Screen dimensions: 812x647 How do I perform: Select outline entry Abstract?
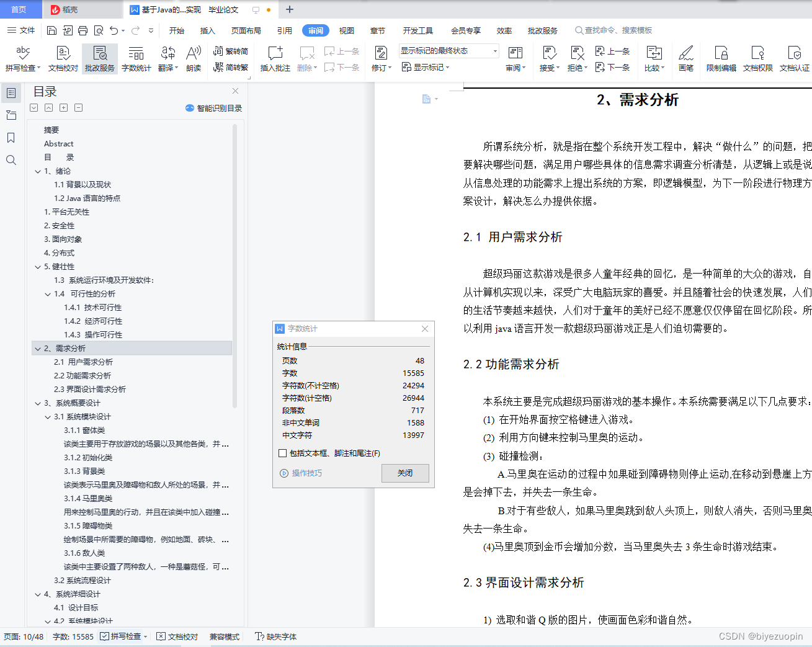click(58, 144)
